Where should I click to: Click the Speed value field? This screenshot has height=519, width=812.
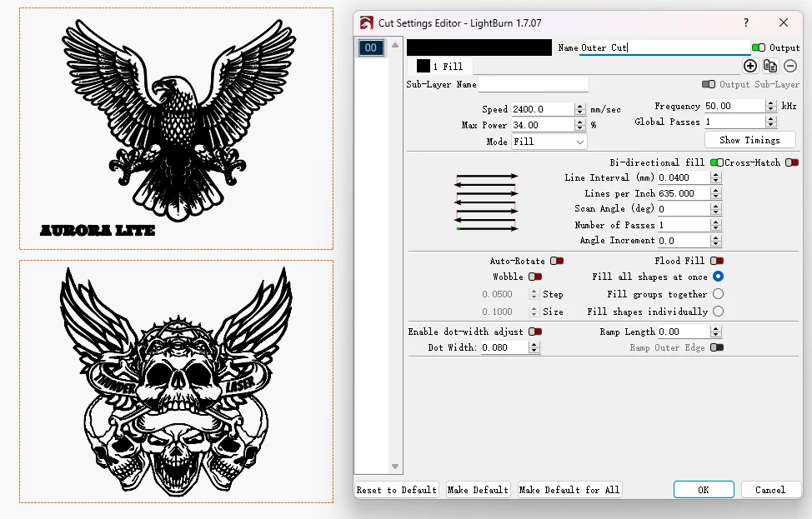point(544,109)
